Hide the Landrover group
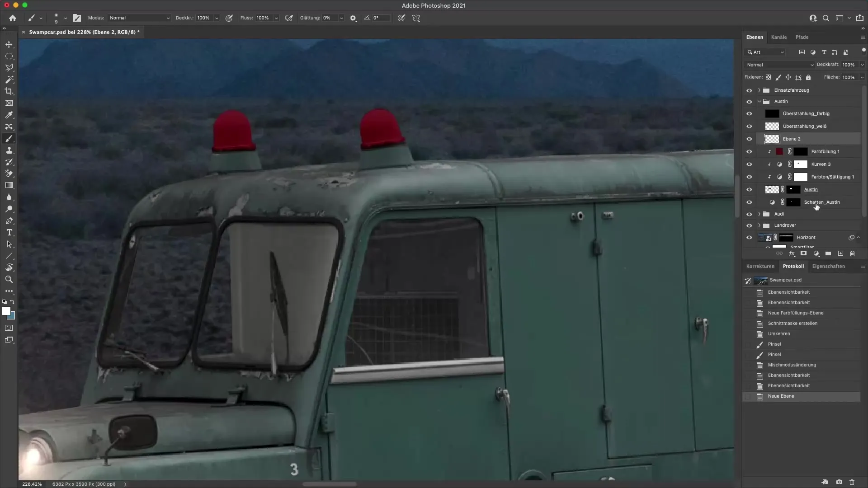The image size is (868, 488). pos(749,225)
